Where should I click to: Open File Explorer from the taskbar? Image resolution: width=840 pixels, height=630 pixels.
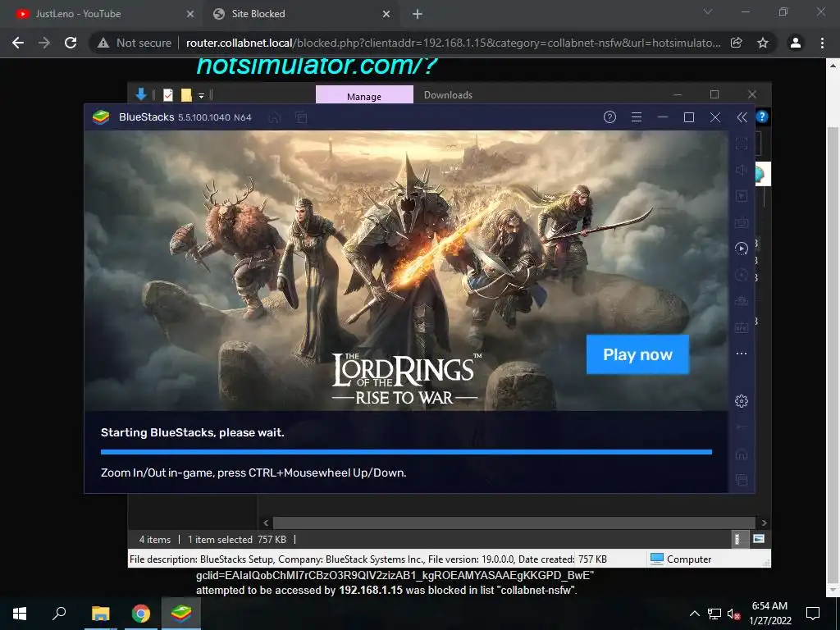(100, 614)
